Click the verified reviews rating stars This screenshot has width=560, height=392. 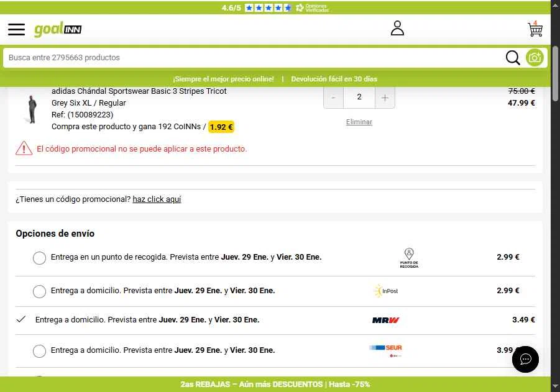pos(268,7)
